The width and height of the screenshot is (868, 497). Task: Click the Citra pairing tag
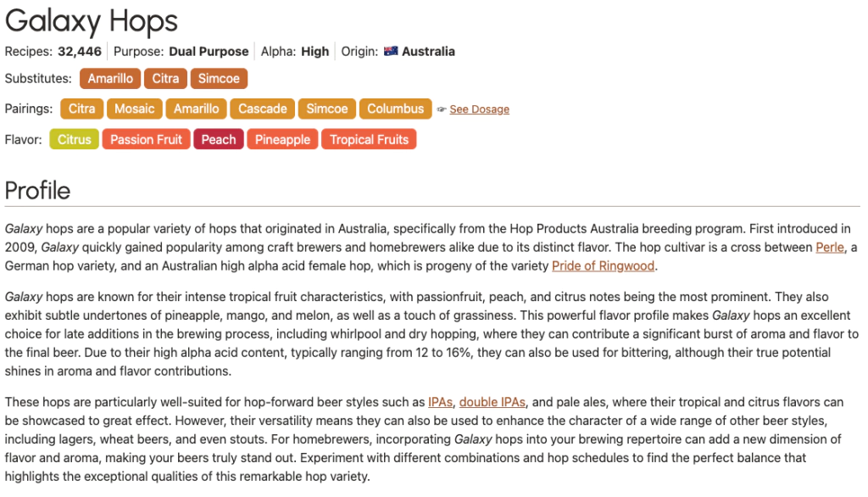click(x=81, y=109)
